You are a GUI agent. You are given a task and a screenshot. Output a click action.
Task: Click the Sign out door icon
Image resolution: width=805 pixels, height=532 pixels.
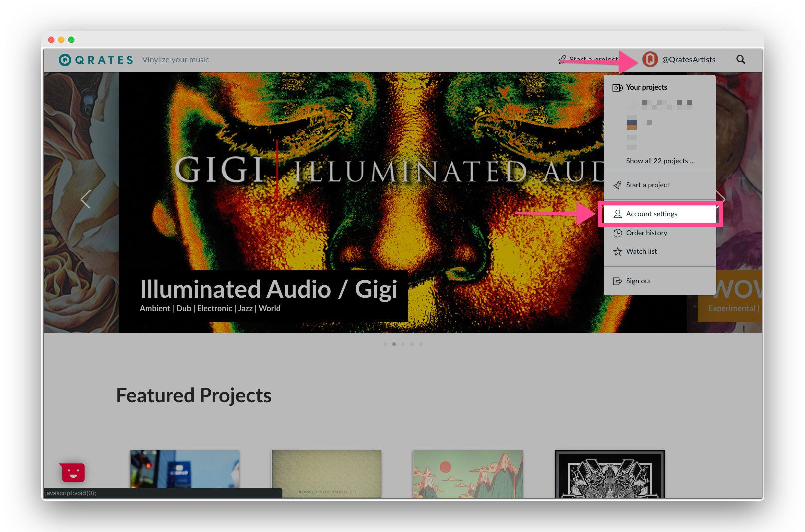[617, 281]
